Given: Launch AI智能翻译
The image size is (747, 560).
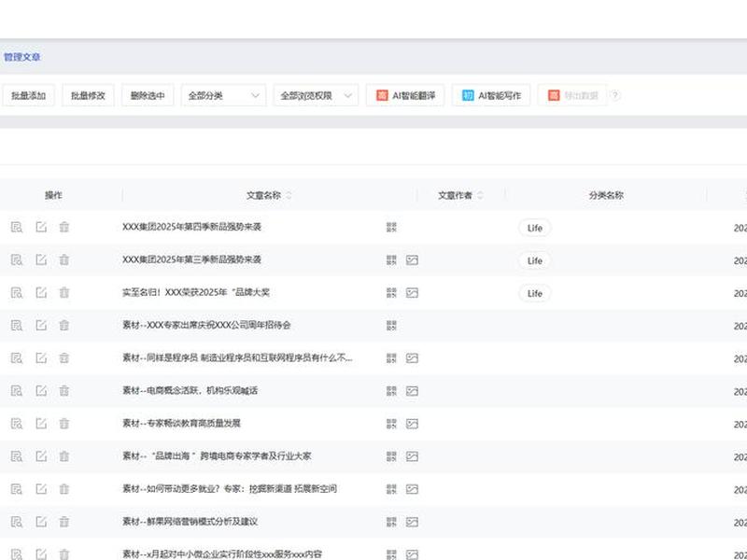Looking at the screenshot, I should [405, 95].
